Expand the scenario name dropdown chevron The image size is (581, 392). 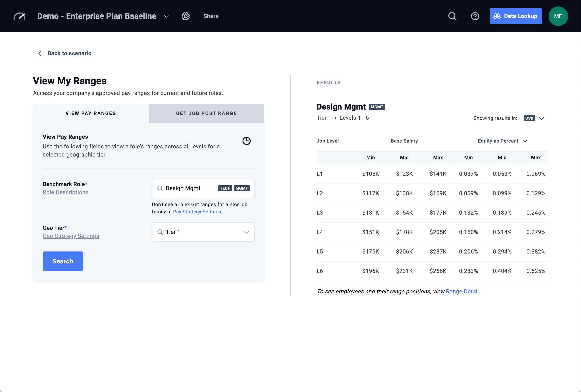click(x=166, y=16)
